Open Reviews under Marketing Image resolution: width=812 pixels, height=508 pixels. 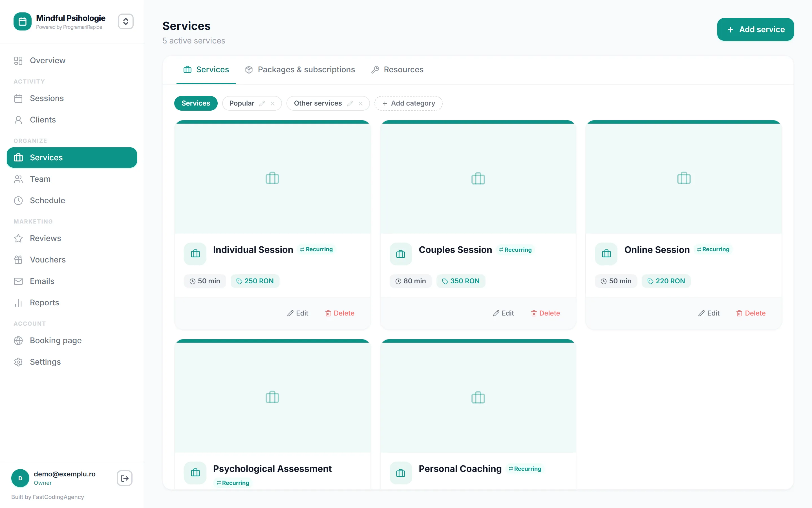(72, 238)
